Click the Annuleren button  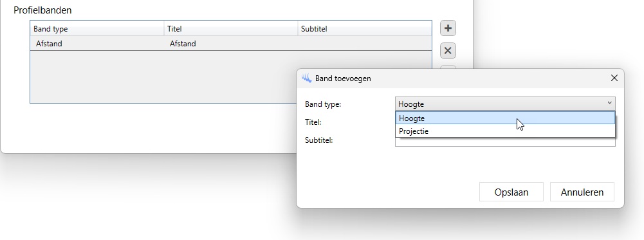582,192
